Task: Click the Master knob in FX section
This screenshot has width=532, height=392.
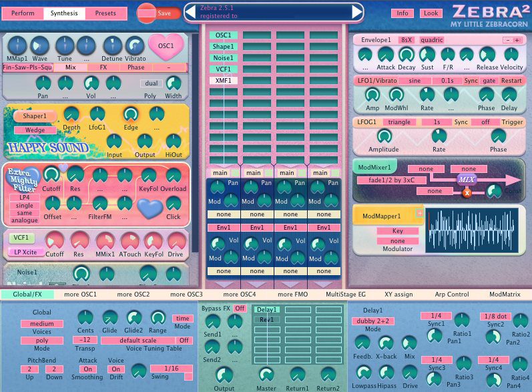Action: pos(266,375)
